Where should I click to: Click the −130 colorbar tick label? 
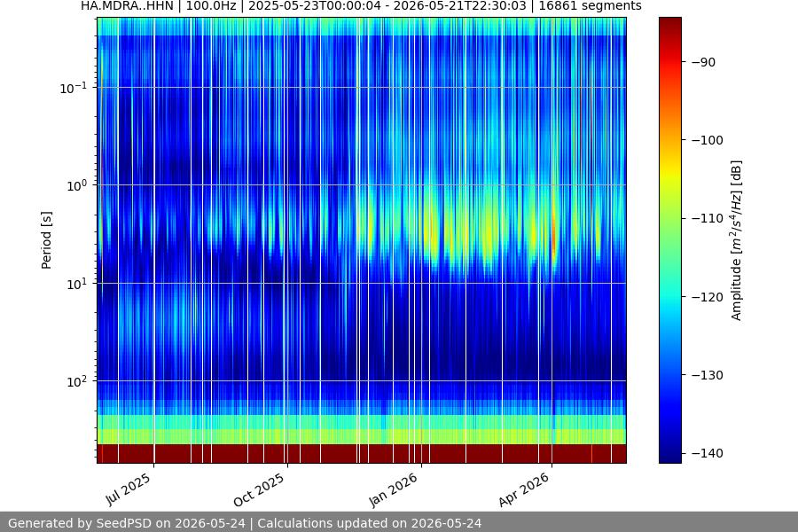point(708,375)
